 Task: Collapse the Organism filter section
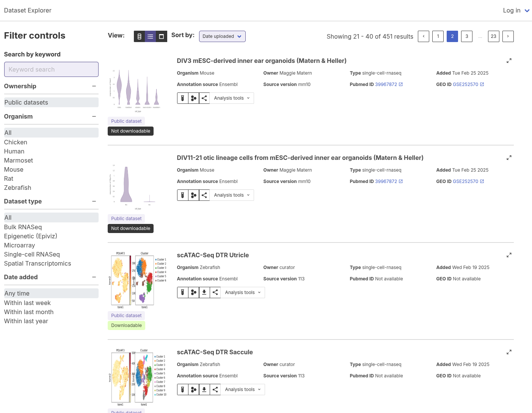[x=94, y=117]
